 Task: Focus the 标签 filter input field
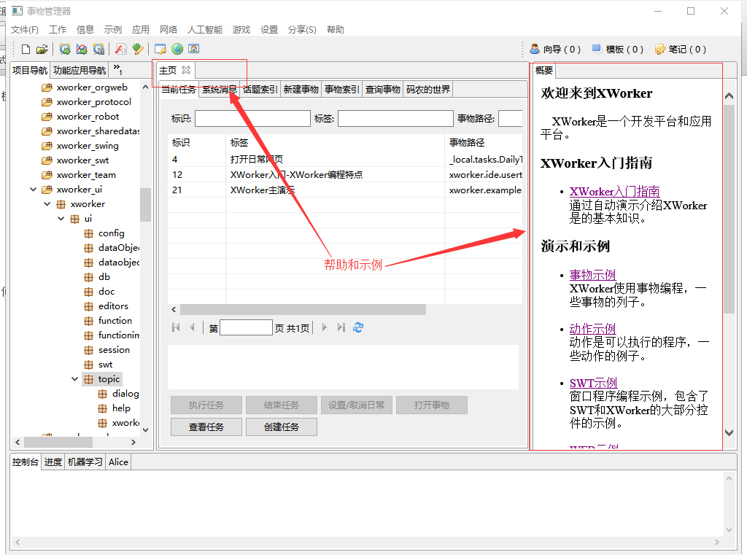click(x=395, y=119)
